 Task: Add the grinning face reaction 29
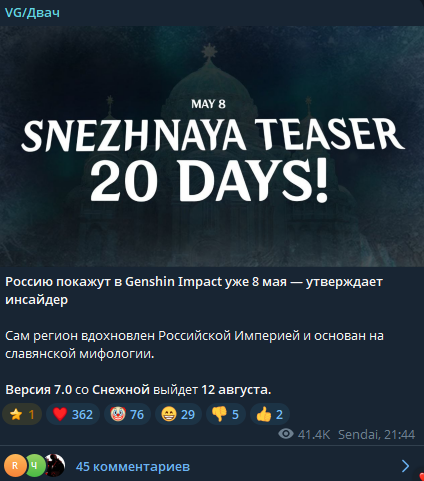click(x=178, y=414)
